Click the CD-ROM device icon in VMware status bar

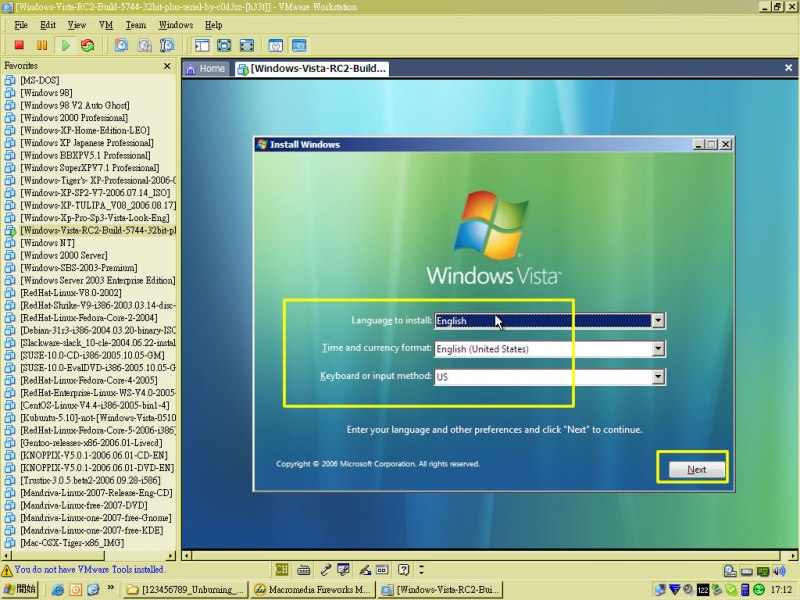click(x=730, y=571)
